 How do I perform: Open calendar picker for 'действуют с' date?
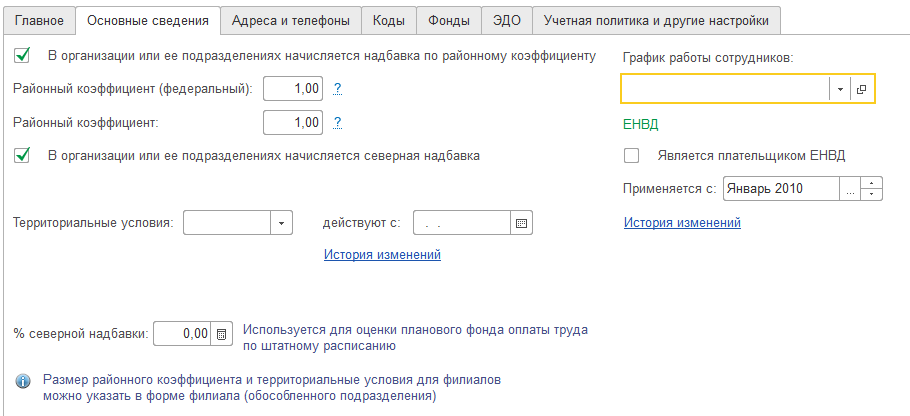pyautogui.click(x=521, y=223)
